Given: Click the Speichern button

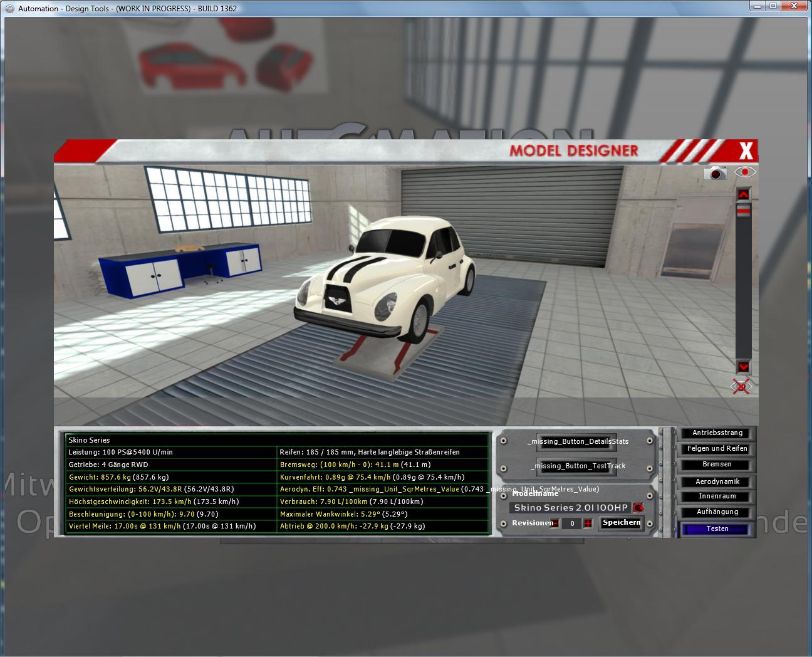Looking at the screenshot, I should [x=622, y=523].
